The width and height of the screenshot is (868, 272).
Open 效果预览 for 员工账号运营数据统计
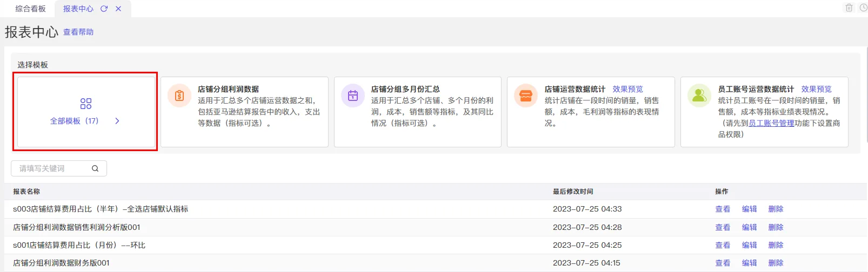point(817,89)
